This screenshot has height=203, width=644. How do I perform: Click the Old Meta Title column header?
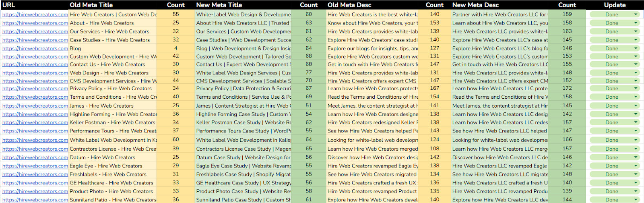tap(91, 5)
